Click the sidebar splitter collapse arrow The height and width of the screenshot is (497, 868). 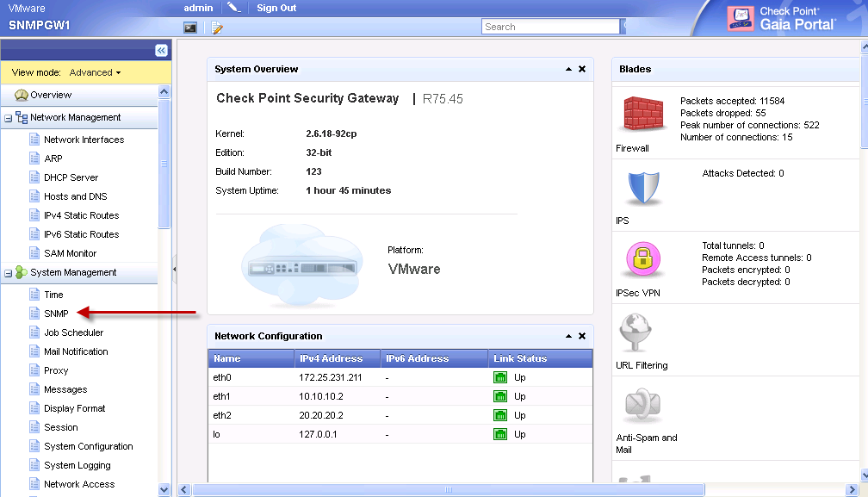174,269
